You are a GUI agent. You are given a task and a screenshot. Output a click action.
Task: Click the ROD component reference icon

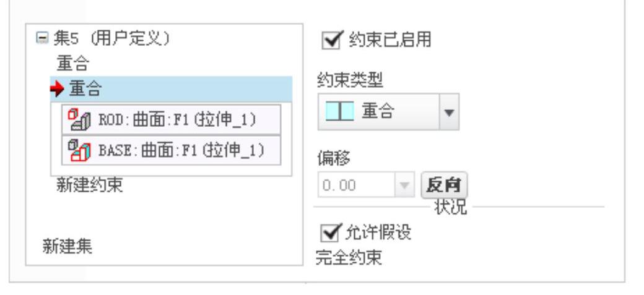point(79,119)
